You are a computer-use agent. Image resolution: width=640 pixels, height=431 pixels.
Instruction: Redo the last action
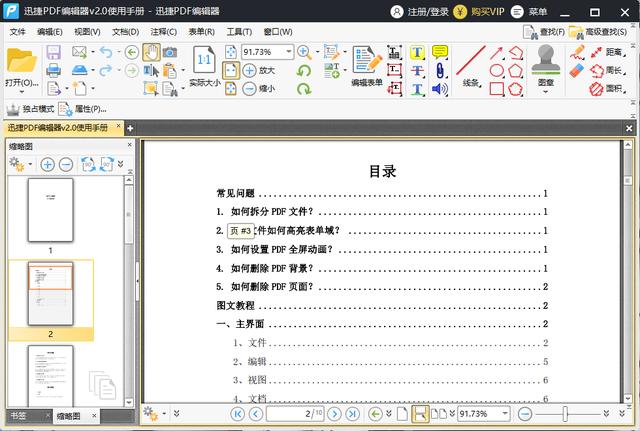click(106, 70)
